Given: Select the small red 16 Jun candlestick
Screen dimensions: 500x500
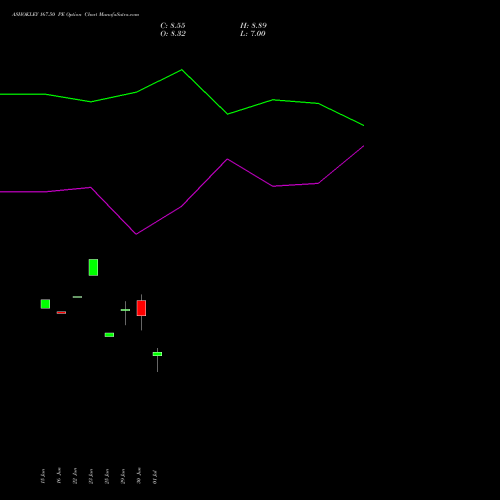Looking at the screenshot, I should click(x=61, y=312).
